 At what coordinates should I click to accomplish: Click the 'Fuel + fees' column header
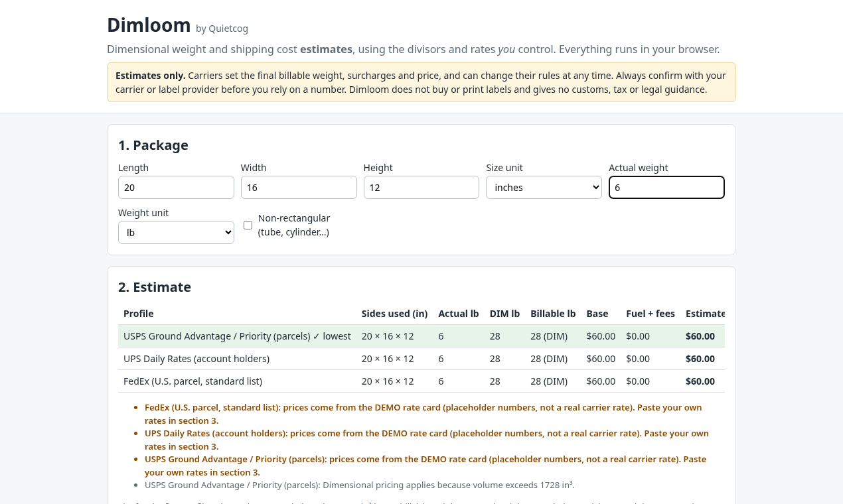pos(651,314)
